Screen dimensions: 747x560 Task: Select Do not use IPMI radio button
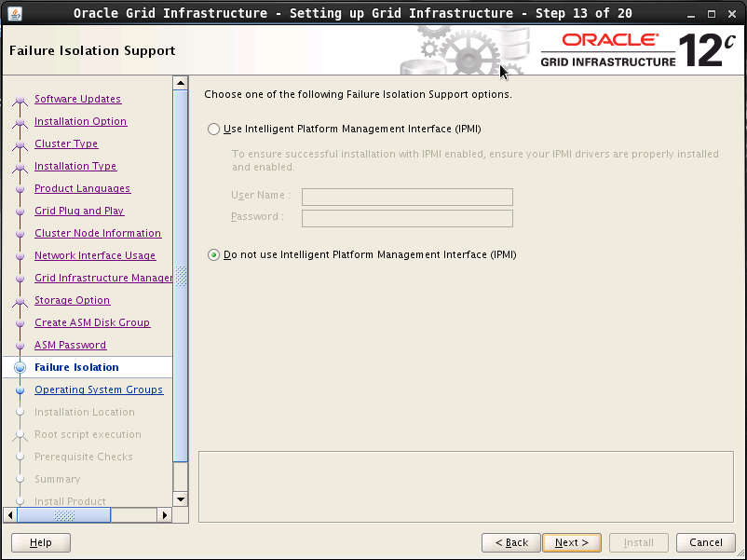(x=214, y=255)
